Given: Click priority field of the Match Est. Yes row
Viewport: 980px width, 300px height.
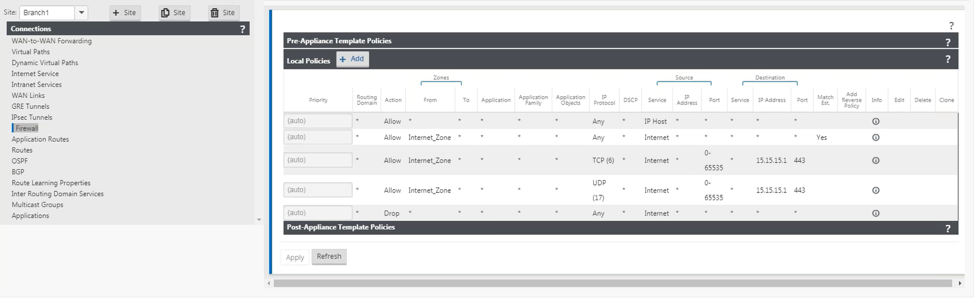Looking at the screenshot, I should click(318, 137).
